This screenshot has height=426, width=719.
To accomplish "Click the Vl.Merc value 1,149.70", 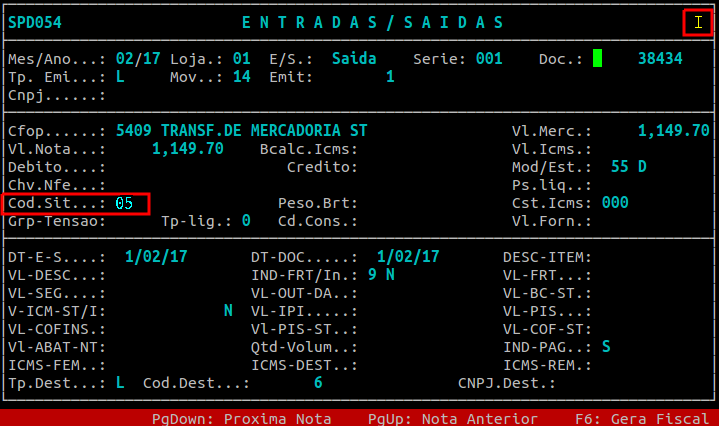I will pos(673,131).
